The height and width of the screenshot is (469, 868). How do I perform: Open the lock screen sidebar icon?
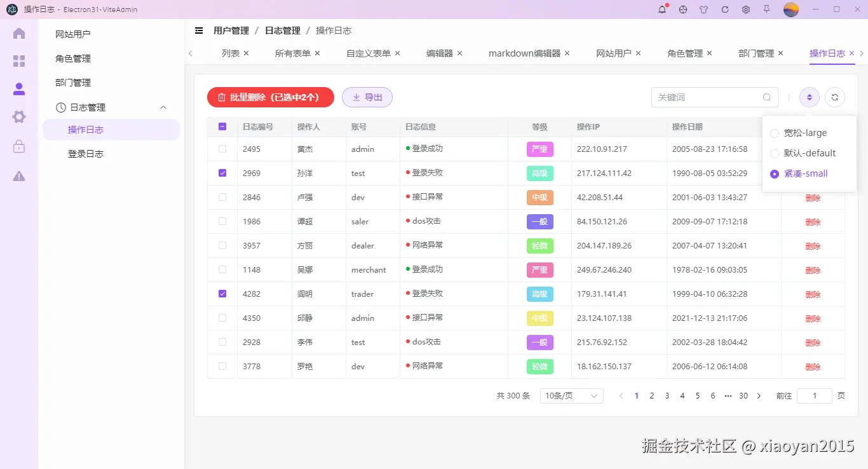[x=19, y=147]
